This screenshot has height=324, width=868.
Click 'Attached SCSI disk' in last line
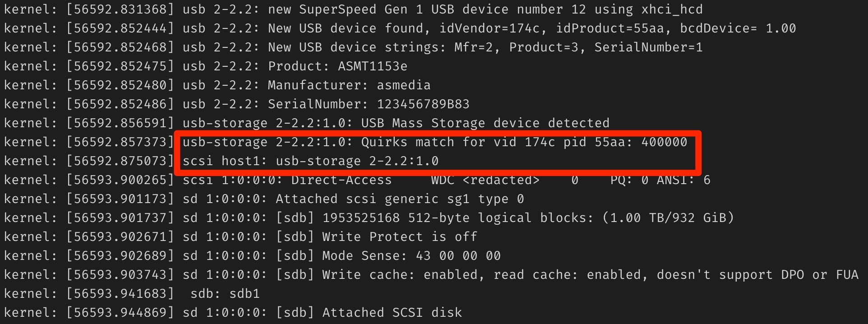coord(392,313)
